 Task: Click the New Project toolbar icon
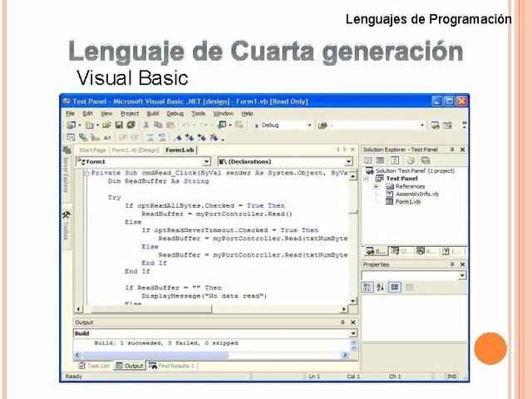tap(71, 126)
